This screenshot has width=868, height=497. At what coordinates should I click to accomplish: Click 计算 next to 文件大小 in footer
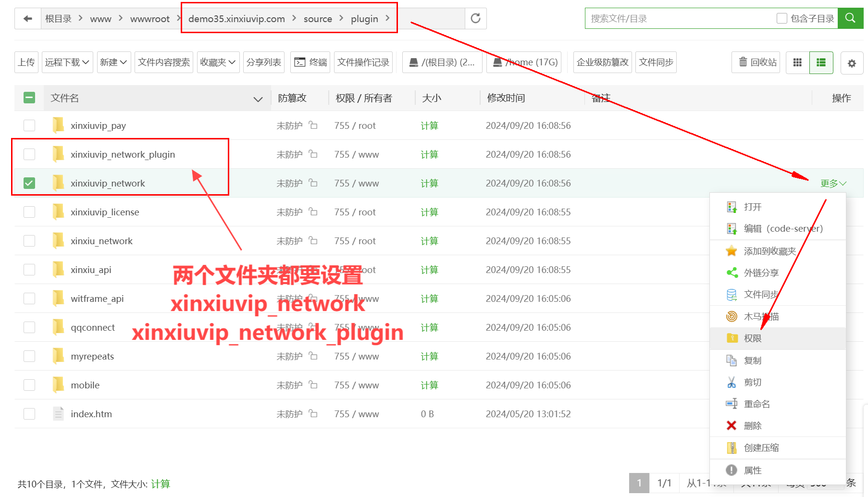(161, 484)
